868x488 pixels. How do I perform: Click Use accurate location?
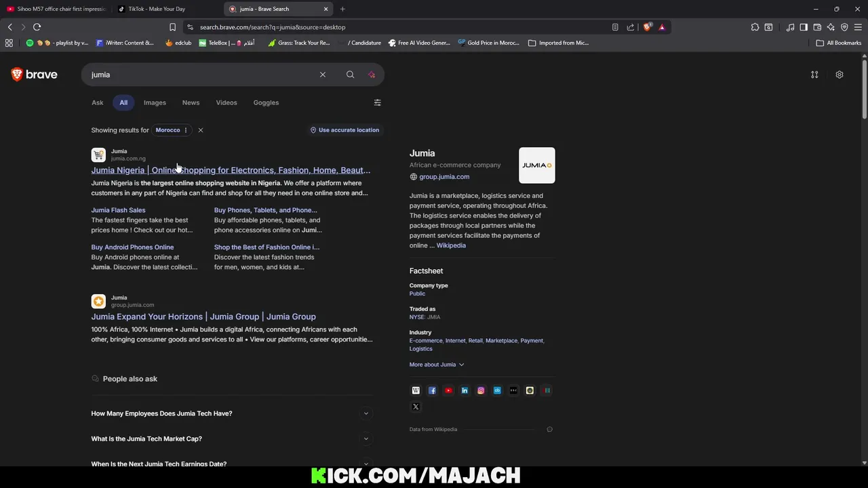point(344,130)
